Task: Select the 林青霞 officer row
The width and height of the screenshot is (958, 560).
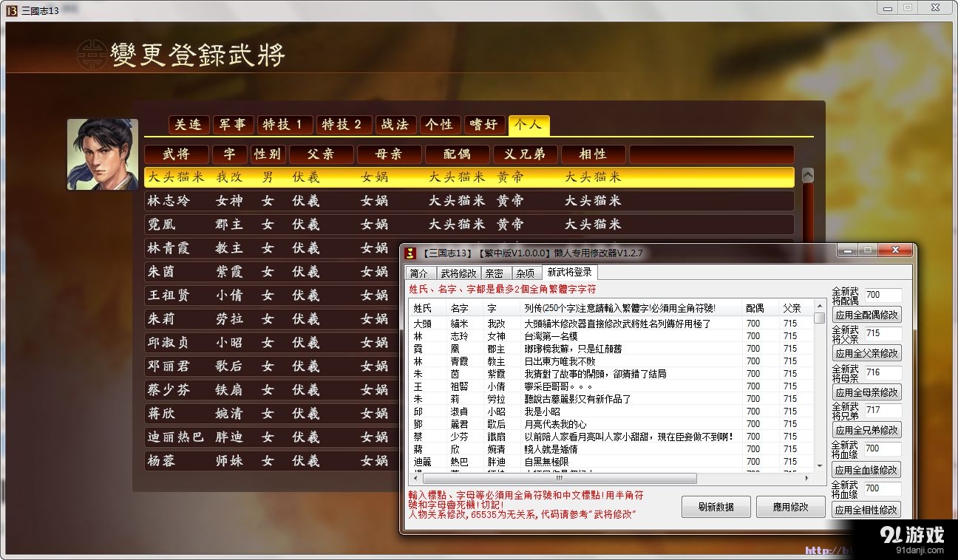Action: (x=272, y=248)
